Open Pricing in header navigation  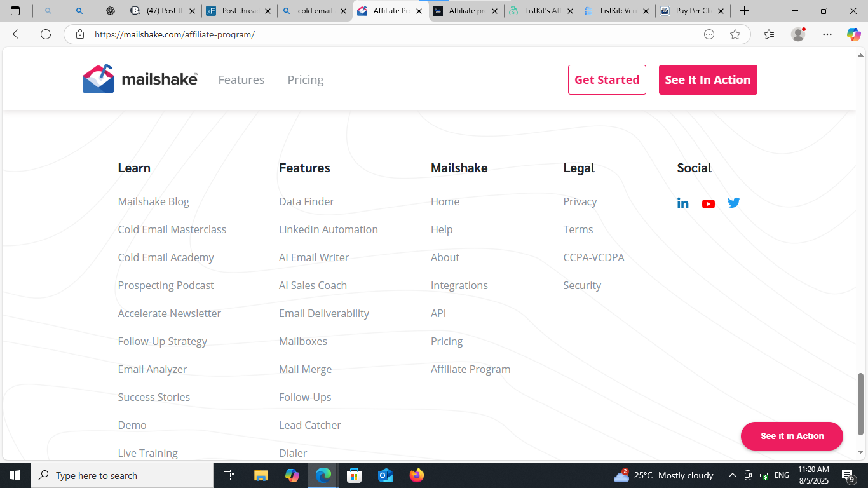pyautogui.click(x=306, y=79)
